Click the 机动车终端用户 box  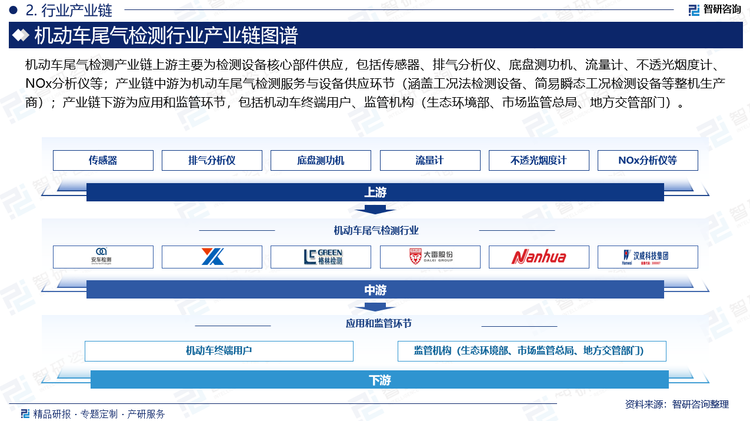[x=219, y=351]
